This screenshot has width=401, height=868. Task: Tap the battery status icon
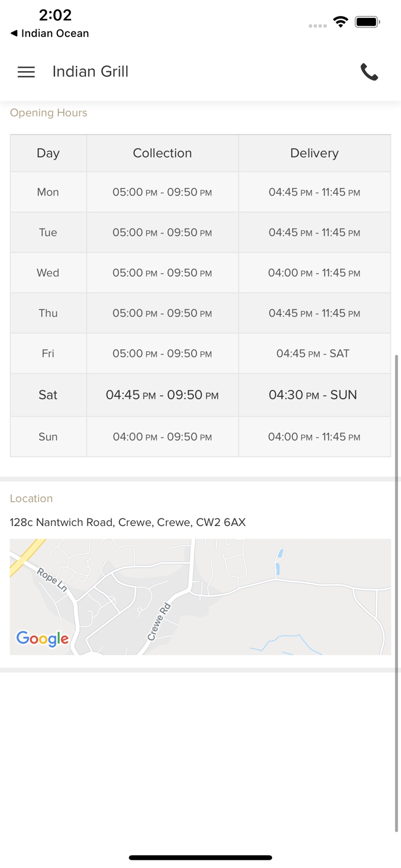(367, 22)
